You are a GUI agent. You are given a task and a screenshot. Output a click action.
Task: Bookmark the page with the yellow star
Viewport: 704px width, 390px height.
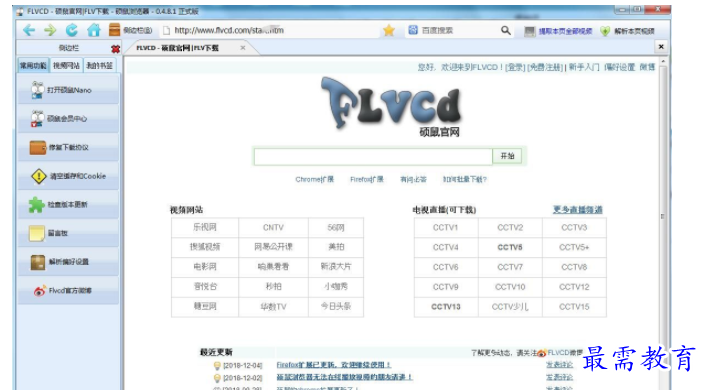(x=389, y=31)
